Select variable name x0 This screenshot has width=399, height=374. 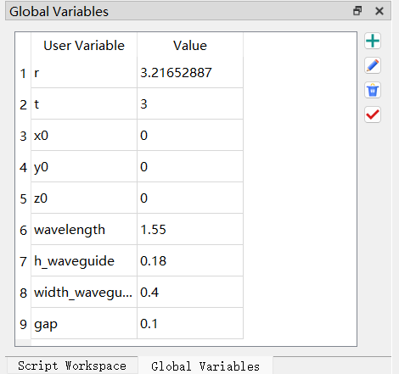[84, 135]
